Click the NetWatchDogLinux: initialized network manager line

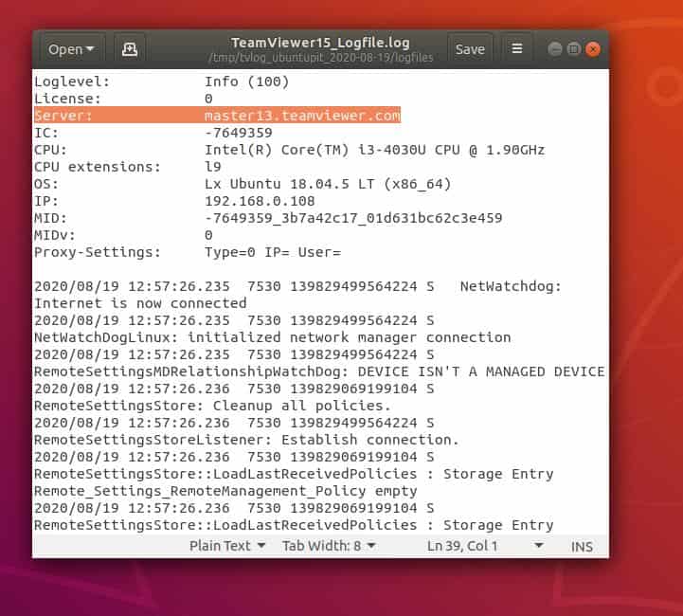pos(272,337)
